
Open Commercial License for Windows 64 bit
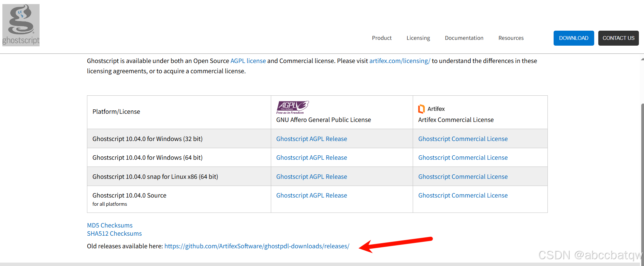point(463,158)
